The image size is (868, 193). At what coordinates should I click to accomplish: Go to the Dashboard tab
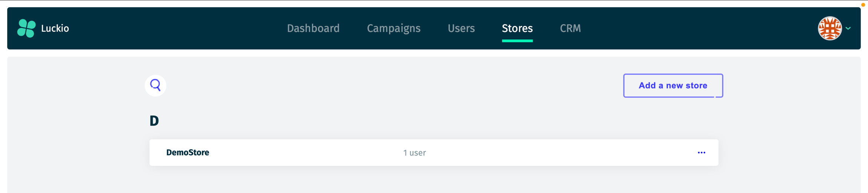click(x=313, y=28)
